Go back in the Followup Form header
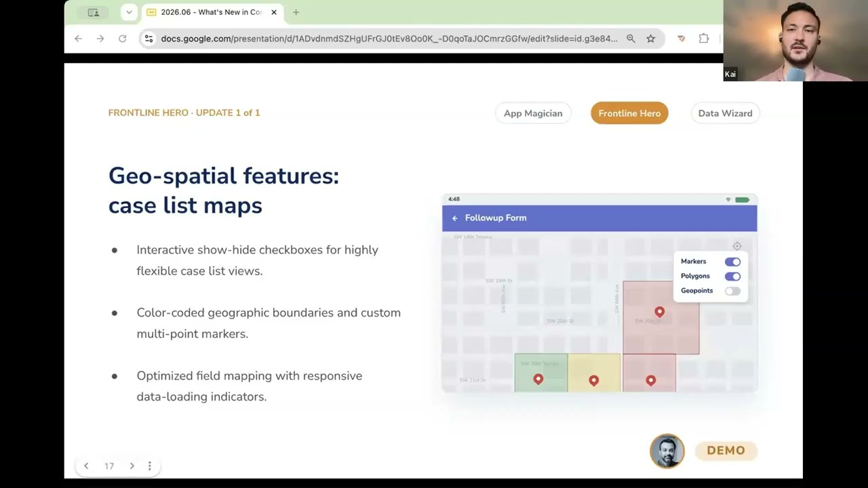This screenshot has height=488, width=868. tap(454, 218)
